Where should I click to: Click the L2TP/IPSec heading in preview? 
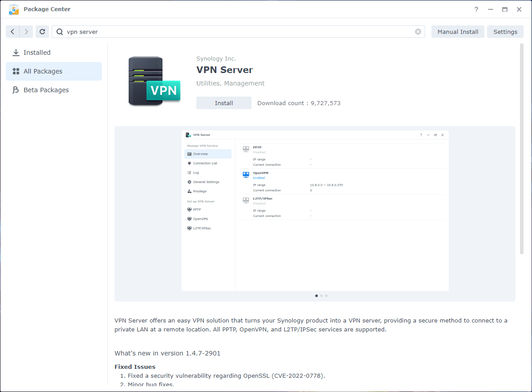[x=263, y=199]
